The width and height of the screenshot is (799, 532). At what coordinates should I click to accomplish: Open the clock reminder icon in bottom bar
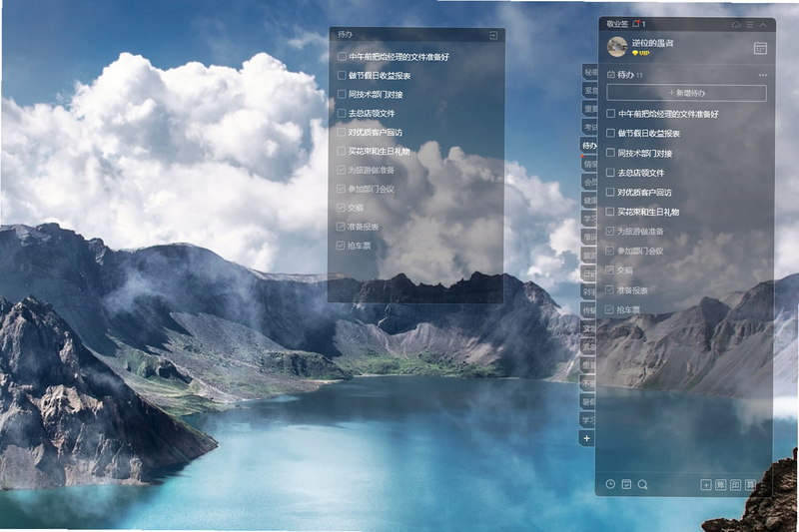[610, 484]
